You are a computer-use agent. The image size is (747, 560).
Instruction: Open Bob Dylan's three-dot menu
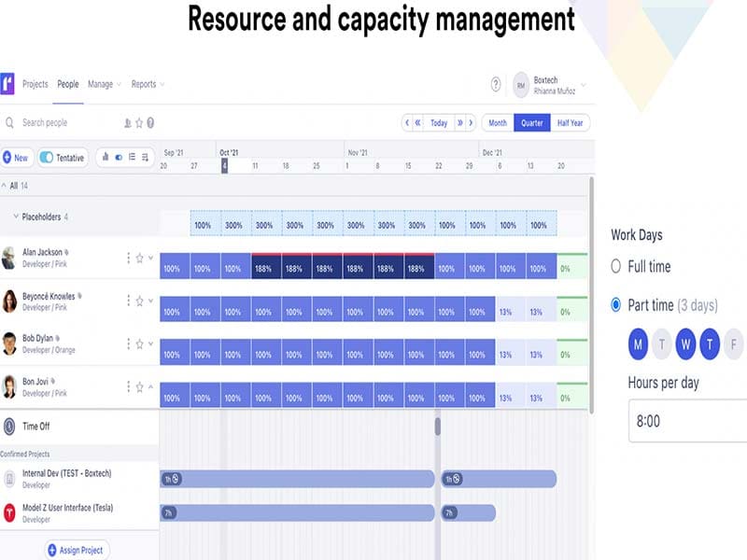pos(128,343)
